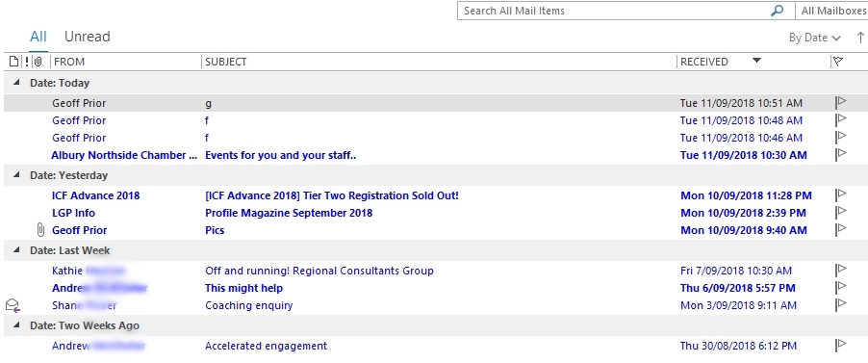This screenshot has height=363, width=868.
Task: Open the Coaching enquiry email subject
Action: (x=248, y=305)
